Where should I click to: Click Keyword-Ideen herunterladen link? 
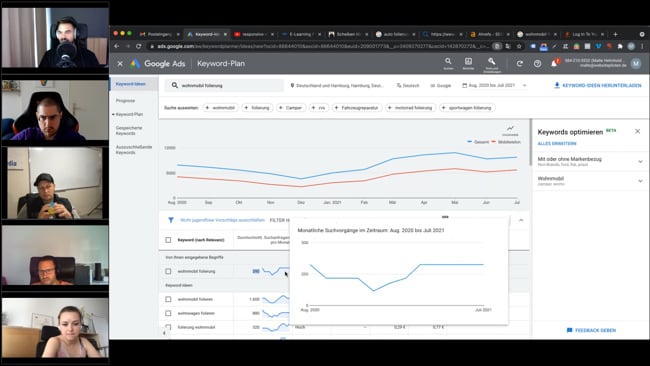tap(601, 85)
